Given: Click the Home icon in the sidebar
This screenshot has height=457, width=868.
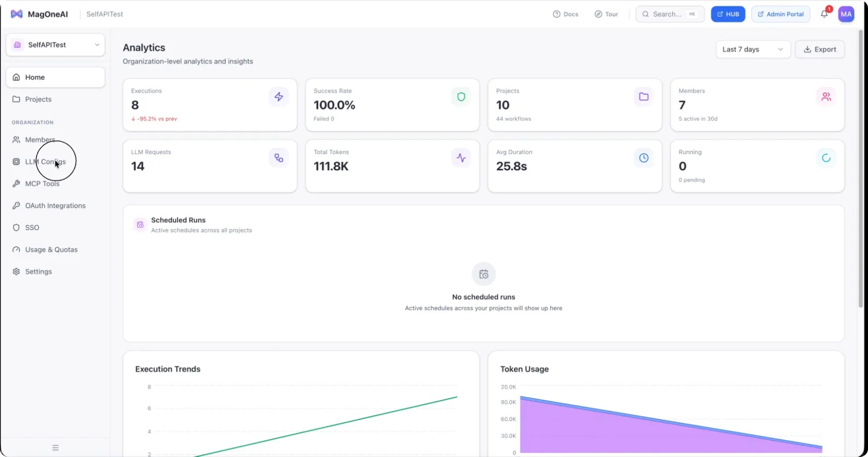Looking at the screenshot, I should [16, 77].
